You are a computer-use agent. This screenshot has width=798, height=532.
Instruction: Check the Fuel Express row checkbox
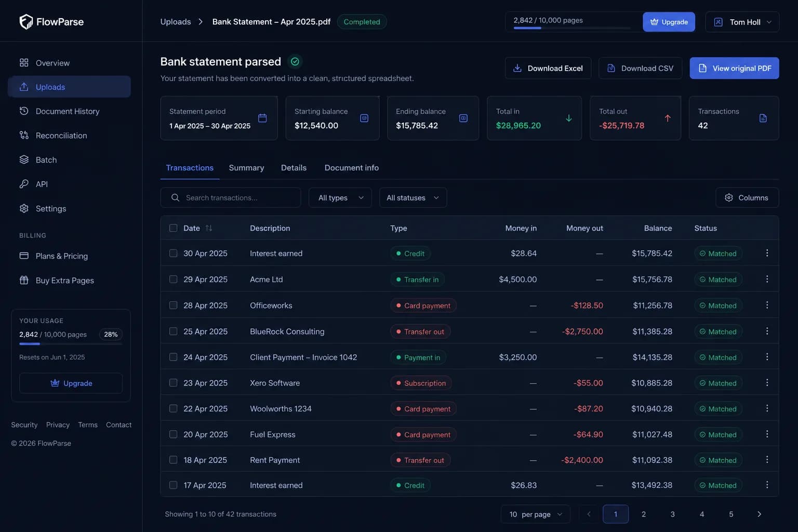coord(173,434)
